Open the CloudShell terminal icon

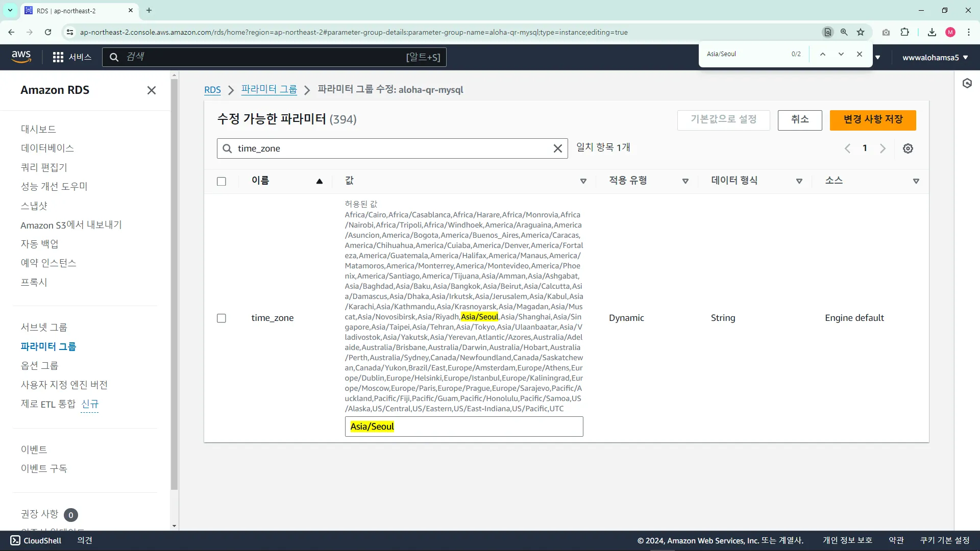click(x=15, y=540)
